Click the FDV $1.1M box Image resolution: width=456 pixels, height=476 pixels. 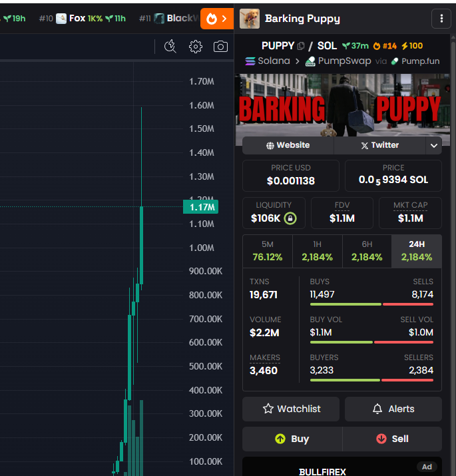342,213
